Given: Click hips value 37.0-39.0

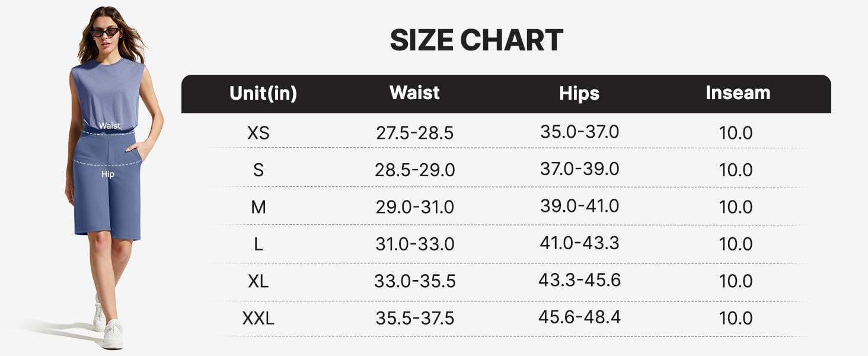Looking at the screenshot, I should (x=579, y=169).
